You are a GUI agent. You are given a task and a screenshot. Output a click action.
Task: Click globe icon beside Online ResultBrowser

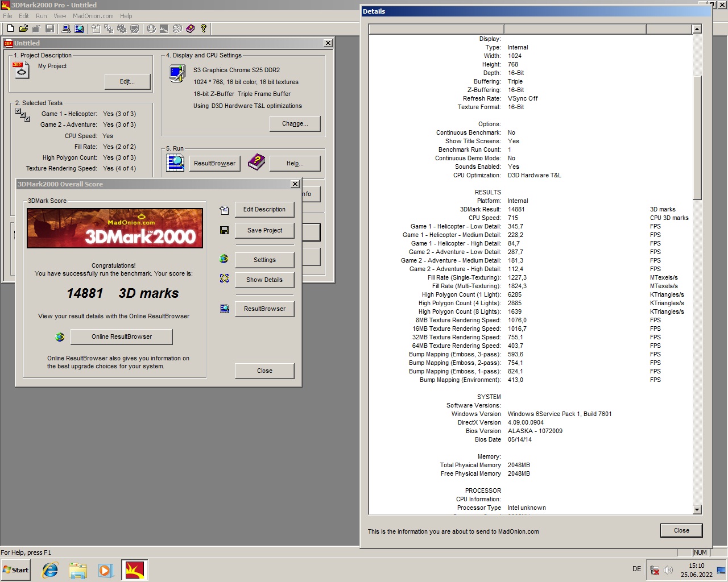point(60,337)
